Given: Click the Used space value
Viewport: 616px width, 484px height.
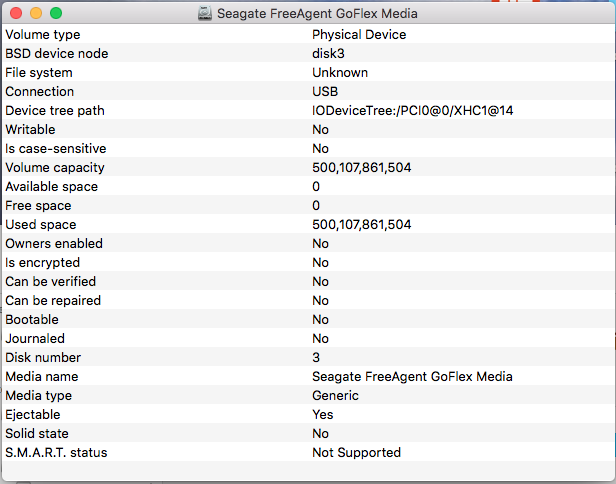Looking at the screenshot, I should click(x=362, y=224).
